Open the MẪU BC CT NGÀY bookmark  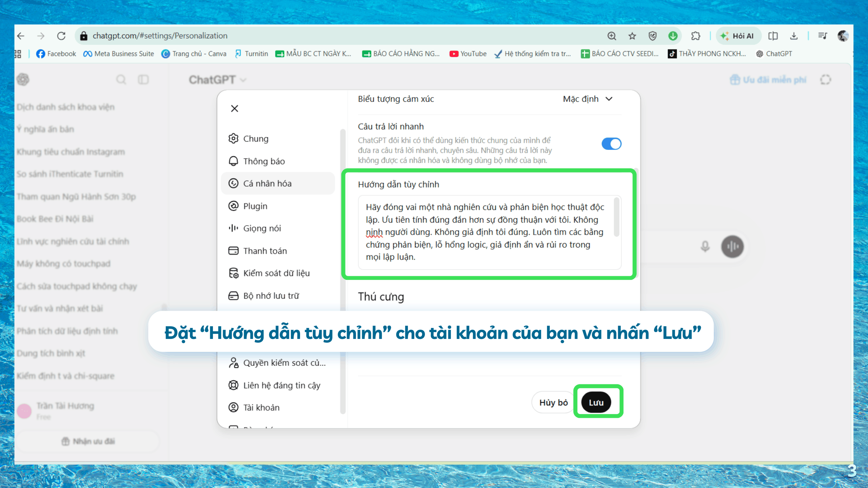(x=313, y=54)
